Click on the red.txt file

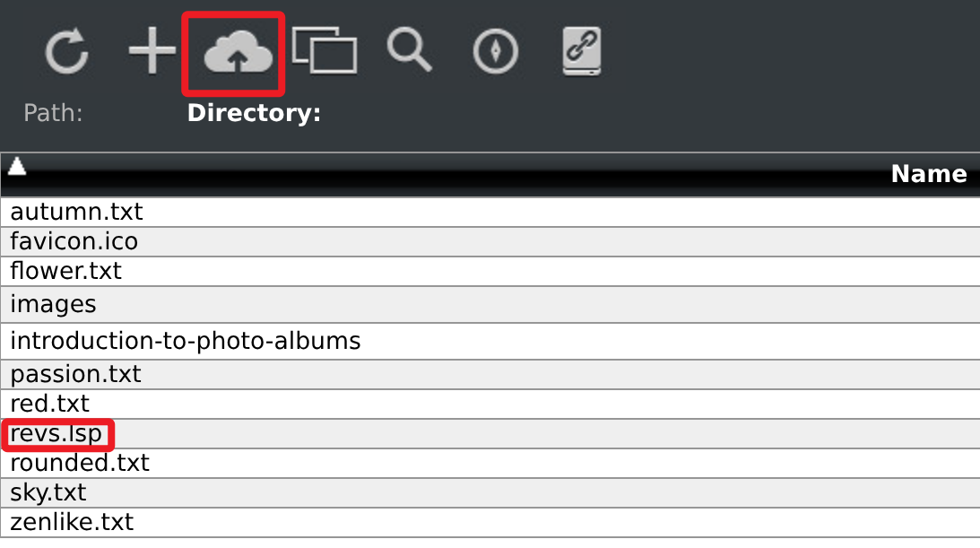pyautogui.click(x=50, y=404)
